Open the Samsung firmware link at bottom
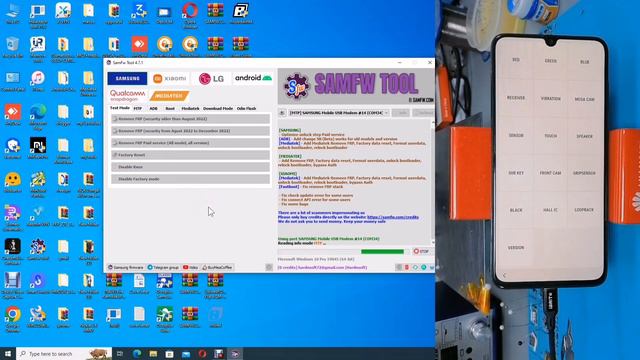640x360 pixels. click(x=126, y=267)
